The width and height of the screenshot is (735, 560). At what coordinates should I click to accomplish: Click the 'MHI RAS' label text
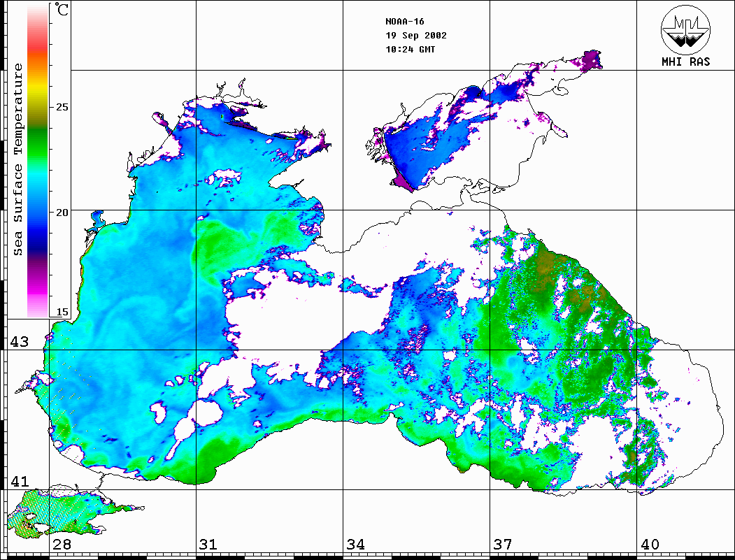point(686,62)
